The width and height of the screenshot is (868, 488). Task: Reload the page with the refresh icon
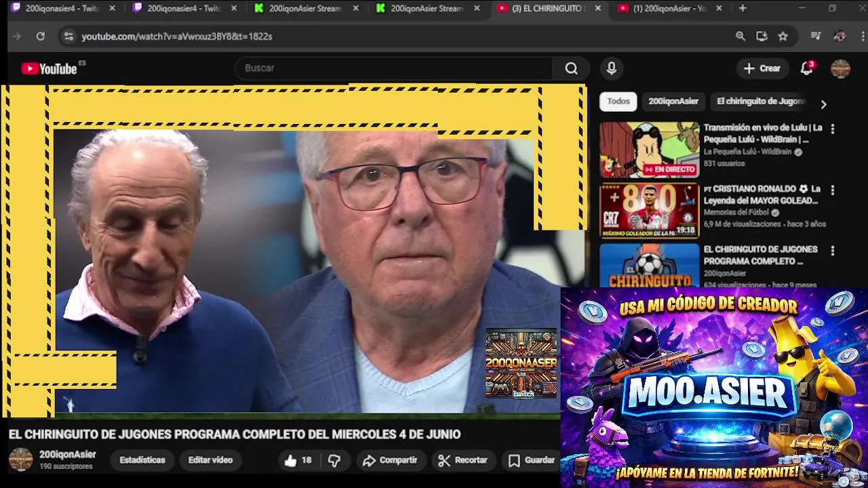point(41,37)
